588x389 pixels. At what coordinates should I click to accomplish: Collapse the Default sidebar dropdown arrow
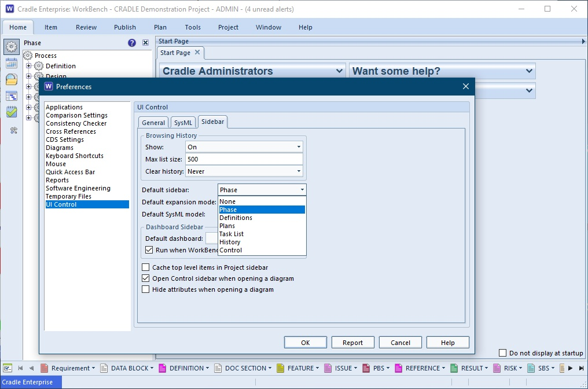coord(302,190)
